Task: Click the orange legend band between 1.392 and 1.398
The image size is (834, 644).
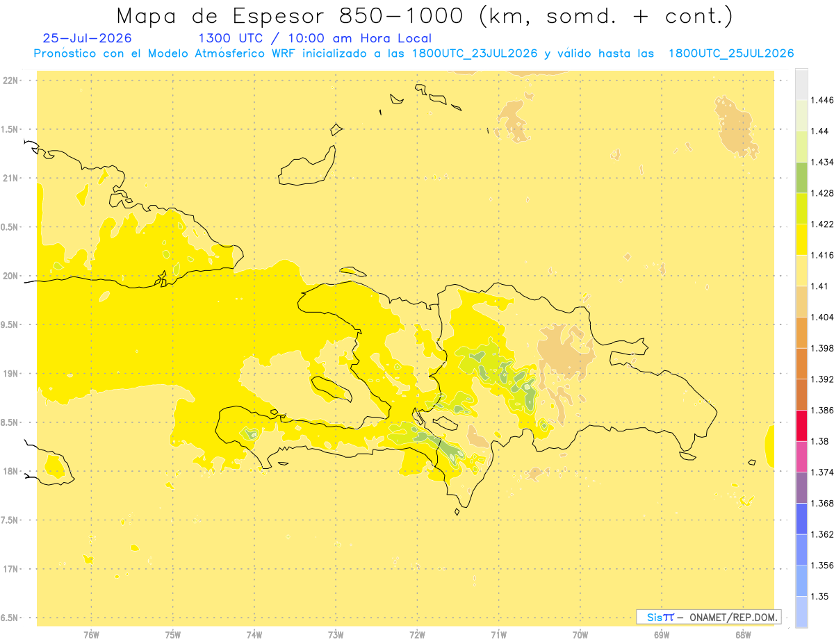Action: tap(801, 363)
